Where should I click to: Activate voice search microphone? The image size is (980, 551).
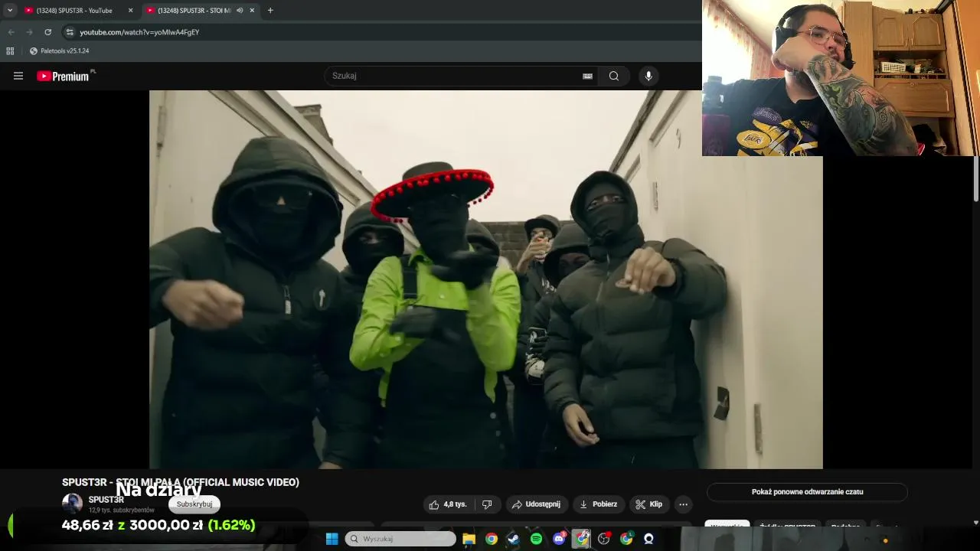648,76
